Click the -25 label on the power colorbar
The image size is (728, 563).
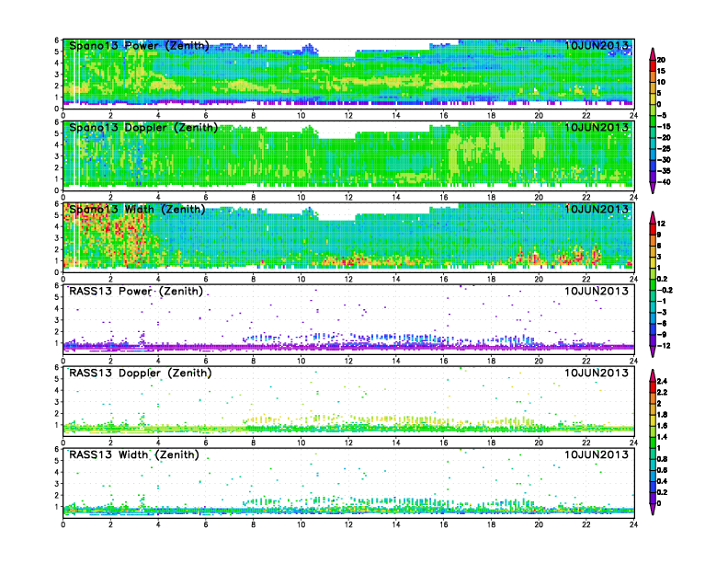pyautogui.click(x=664, y=149)
